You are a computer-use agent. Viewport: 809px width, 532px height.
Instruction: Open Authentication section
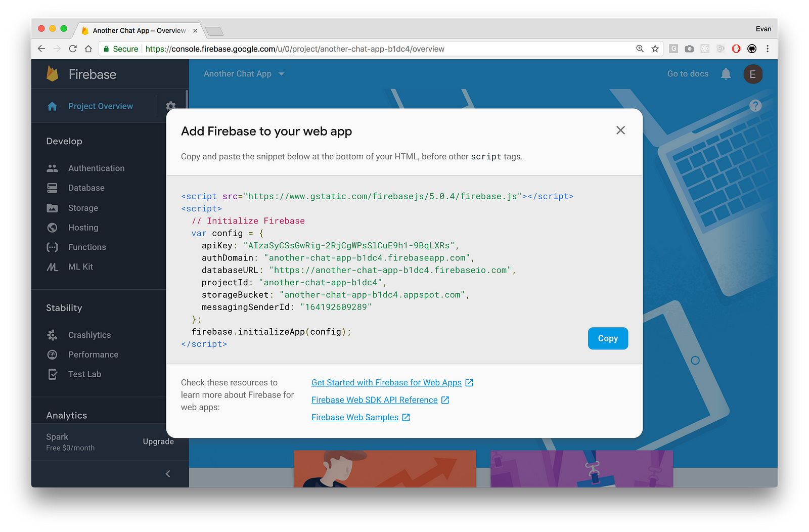[x=97, y=168]
